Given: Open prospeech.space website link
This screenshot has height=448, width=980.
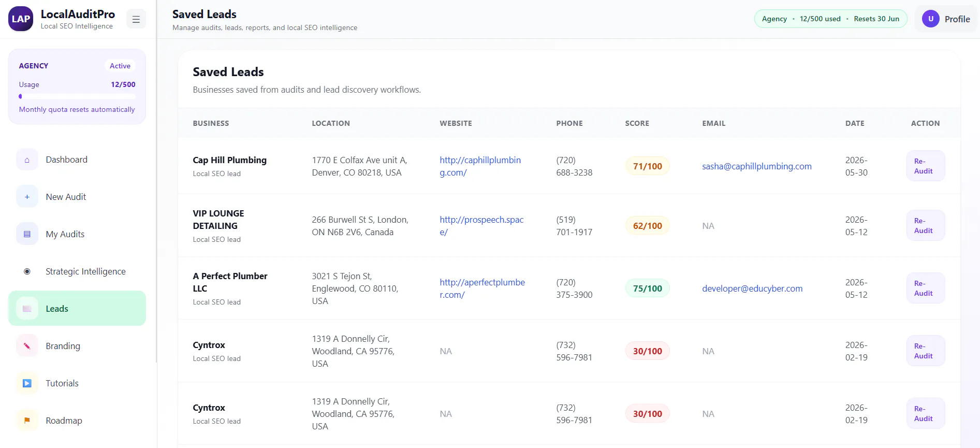Looking at the screenshot, I should click(481, 226).
